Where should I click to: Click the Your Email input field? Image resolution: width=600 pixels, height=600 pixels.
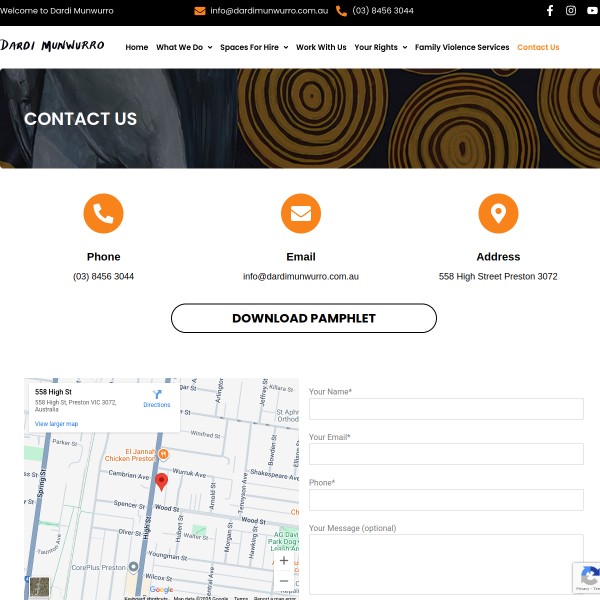click(446, 454)
